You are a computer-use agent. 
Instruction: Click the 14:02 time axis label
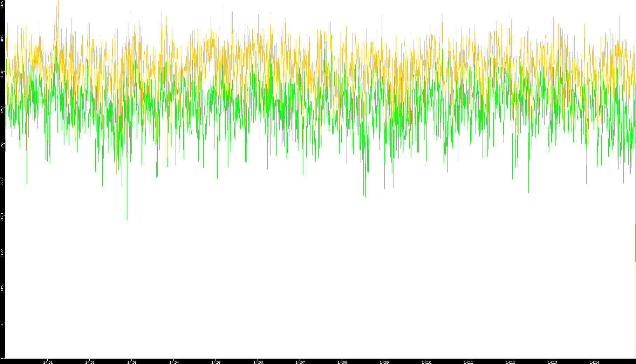[x=90, y=362]
